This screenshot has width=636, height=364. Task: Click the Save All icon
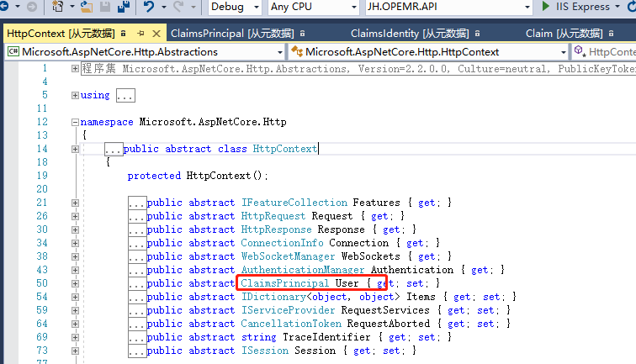(x=124, y=7)
